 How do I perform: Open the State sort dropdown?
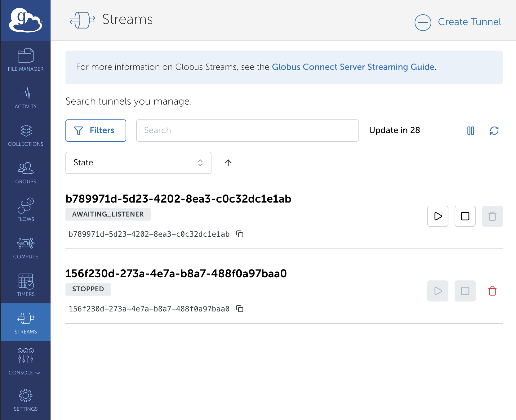[138, 163]
